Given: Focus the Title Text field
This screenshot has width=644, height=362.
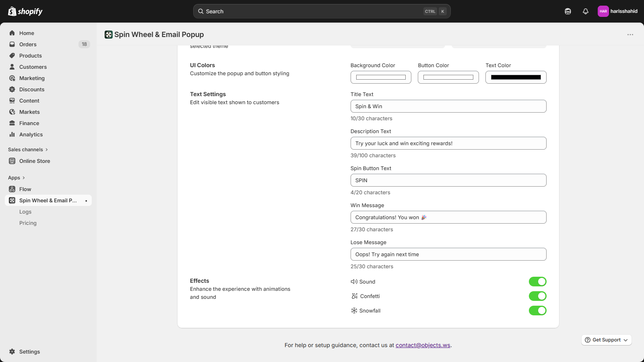Looking at the screenshot, I should tap(448, 106).
